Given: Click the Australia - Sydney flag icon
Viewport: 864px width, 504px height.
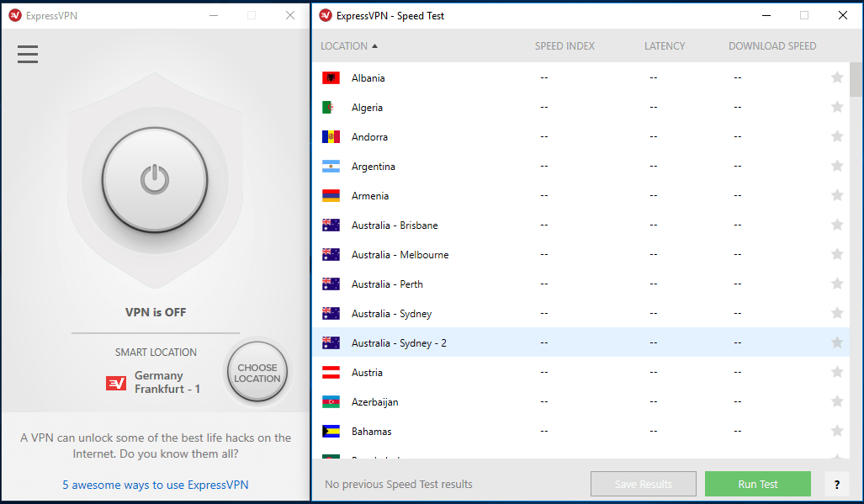Looking at the screenshot, I should click(x=331, y=313).
